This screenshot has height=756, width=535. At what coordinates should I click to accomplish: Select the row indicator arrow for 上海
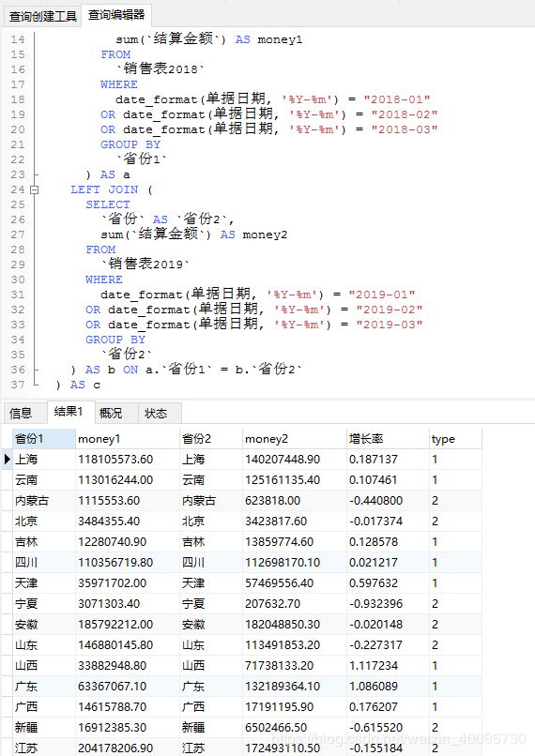[7, 459]
